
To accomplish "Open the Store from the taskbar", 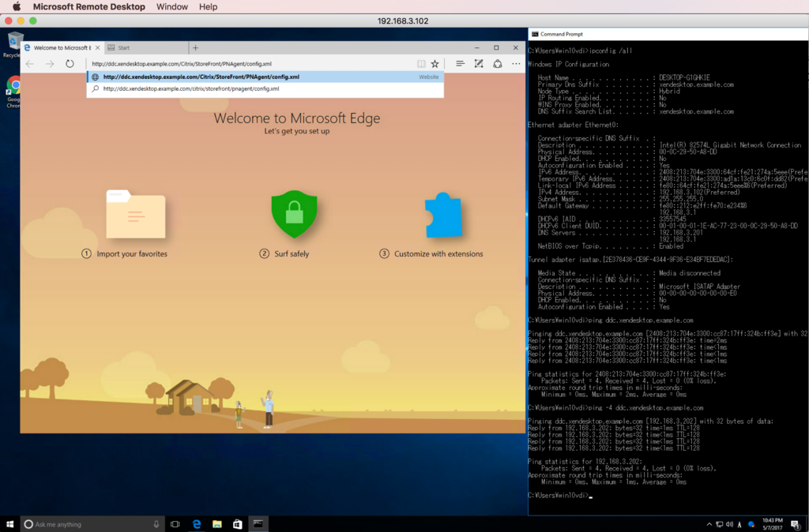I will coord(237,524).
